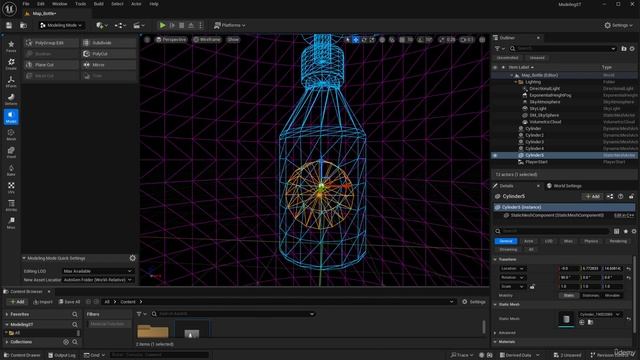Select the Subdivide tool
This screenshot has width=640, height=360.
pos(109,43)
